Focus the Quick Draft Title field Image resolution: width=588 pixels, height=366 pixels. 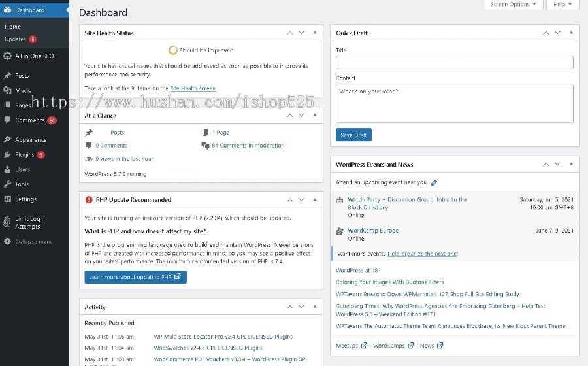point(455,62)
